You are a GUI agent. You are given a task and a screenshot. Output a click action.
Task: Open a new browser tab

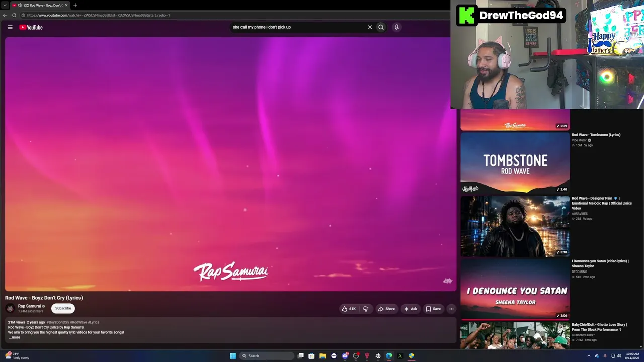pos(75,5)
